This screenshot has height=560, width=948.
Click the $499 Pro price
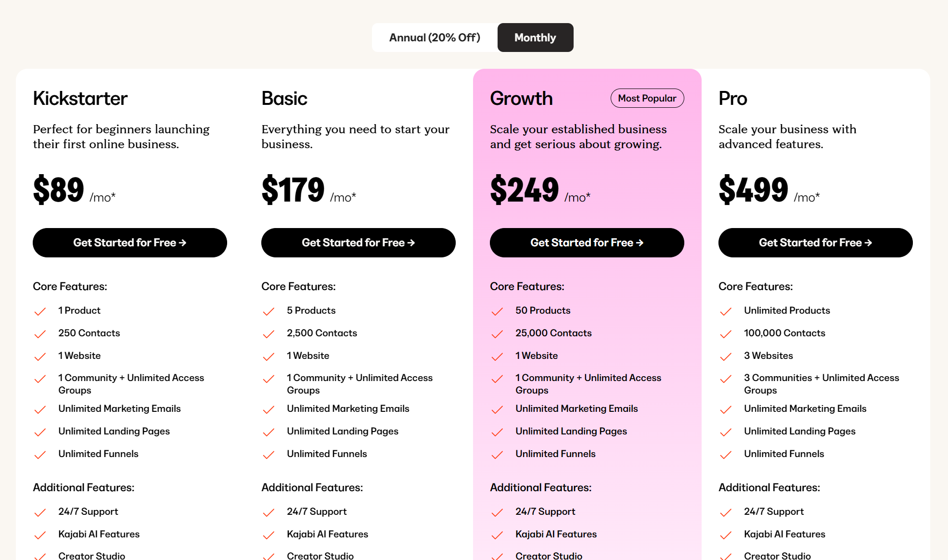[x=753, y=190]
